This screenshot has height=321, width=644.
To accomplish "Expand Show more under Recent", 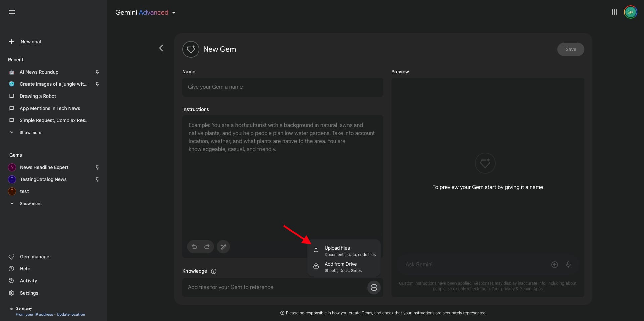I will (x=30, y=133).
